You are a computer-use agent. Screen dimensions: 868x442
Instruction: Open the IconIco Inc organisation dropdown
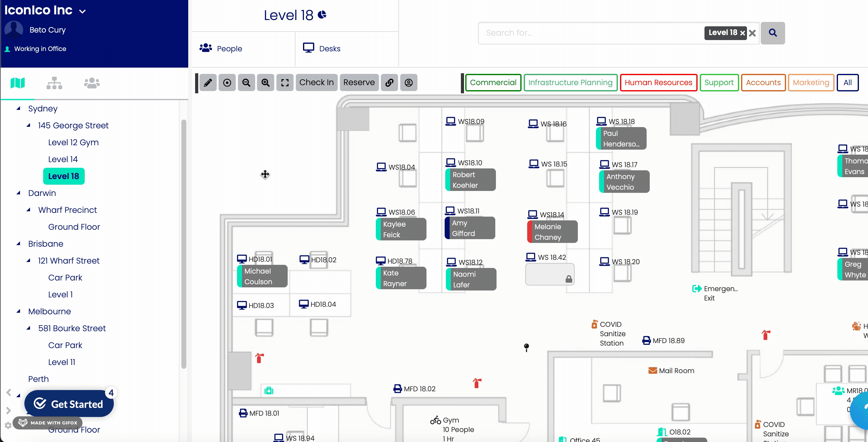click(82, 12)
